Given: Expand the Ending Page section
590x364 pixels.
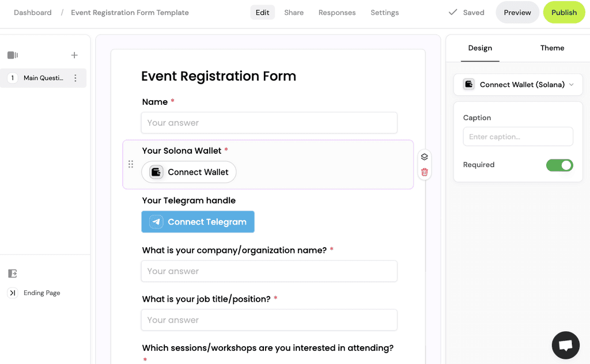Looking at the screenshot, I should pyautogui.click(x=41, y=293).
